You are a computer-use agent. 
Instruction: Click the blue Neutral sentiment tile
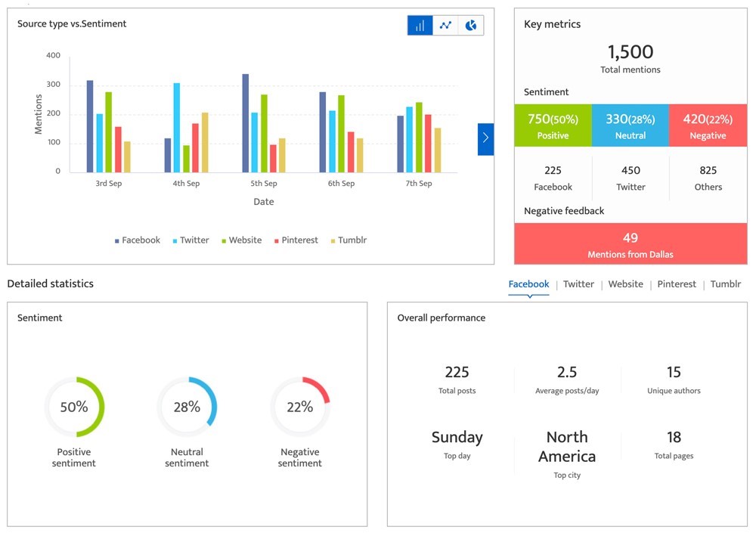click(x=631, y=126)
